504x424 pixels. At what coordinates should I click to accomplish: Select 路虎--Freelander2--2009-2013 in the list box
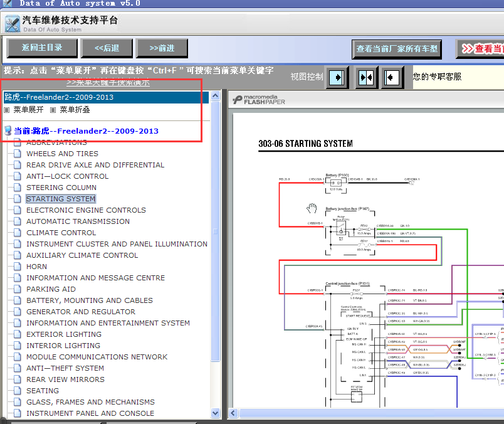[106, 97]
